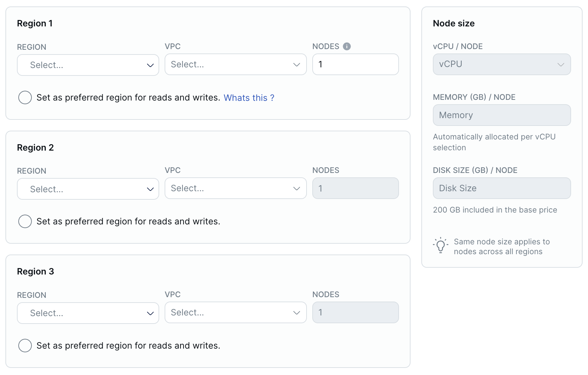Click the info icon next to NODES in Region 1
The image size is (588, 375).
click(347, 46)
